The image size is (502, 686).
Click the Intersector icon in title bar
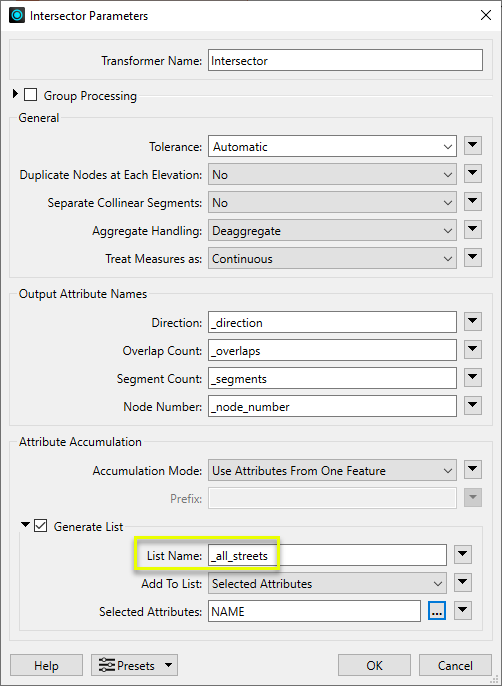(17, 16)
